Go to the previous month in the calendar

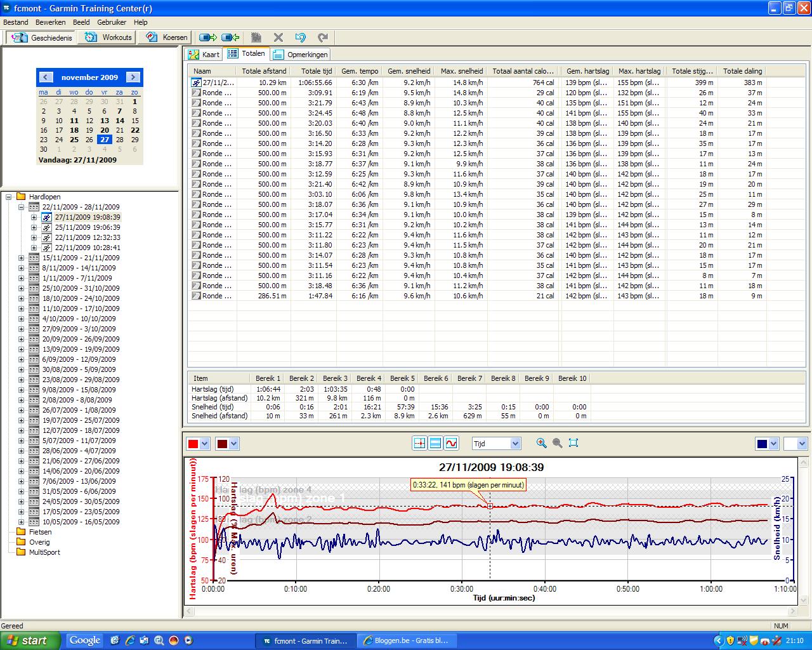pos(46,77)
